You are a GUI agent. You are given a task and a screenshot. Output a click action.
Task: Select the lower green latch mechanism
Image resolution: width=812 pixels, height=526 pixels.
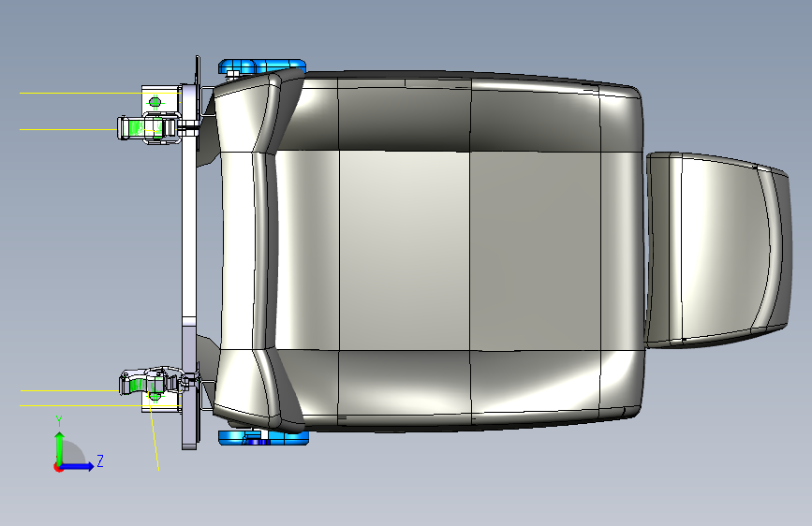click(149, 384)
